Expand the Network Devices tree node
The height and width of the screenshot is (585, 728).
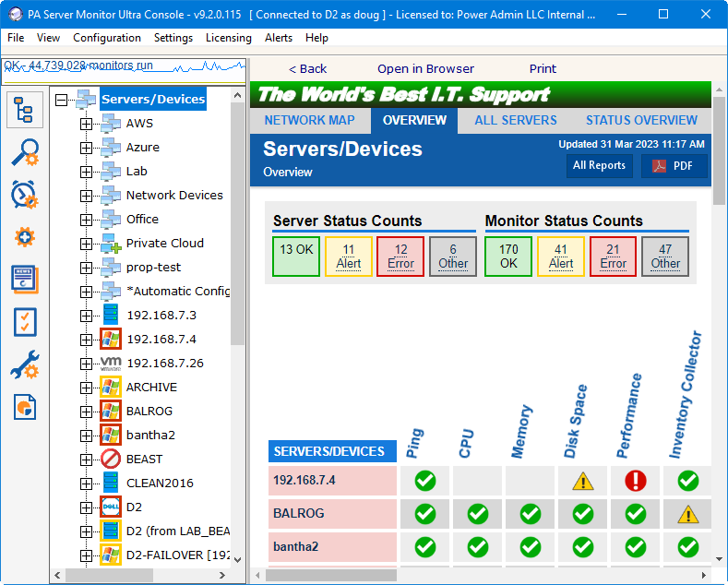point(86,196)
